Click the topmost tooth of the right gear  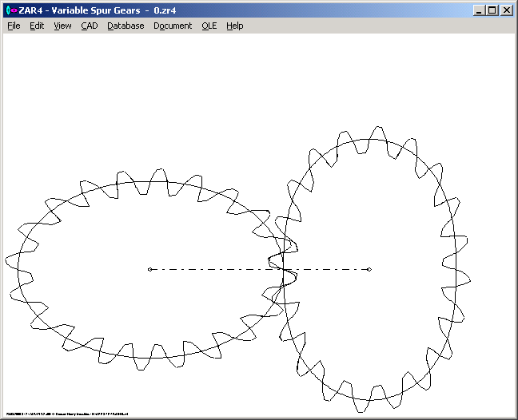pos(376,133)
